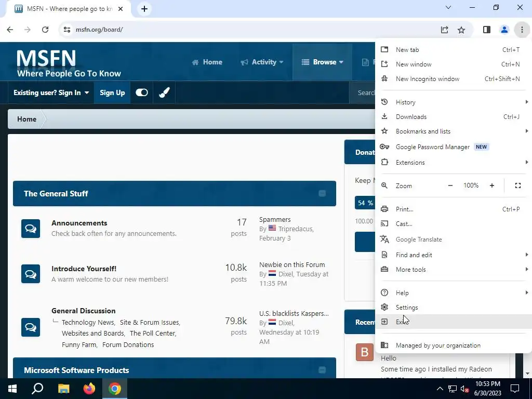Click the Introduce Yourself forum chat icon
Viewport: 532px width, 399px height.
(31, 274)
